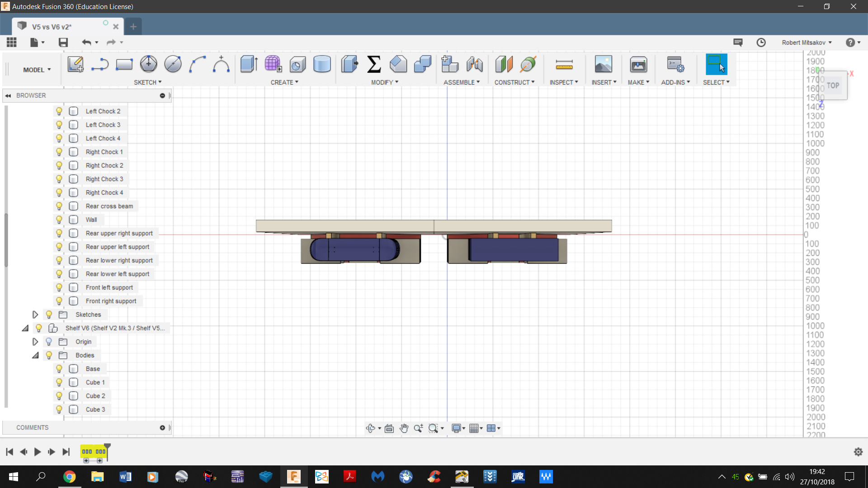Viewport: 868px width, 488px height.
Task: Select the Line sketch tool
Action: [99, 64]
